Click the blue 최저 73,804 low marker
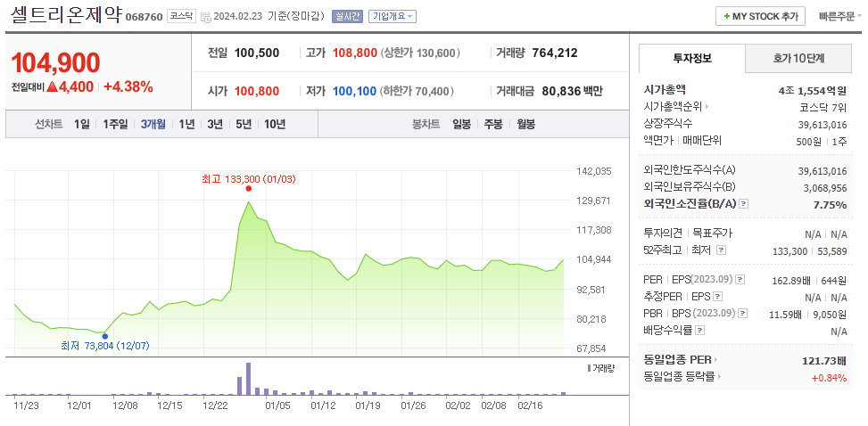 [104, 336]
